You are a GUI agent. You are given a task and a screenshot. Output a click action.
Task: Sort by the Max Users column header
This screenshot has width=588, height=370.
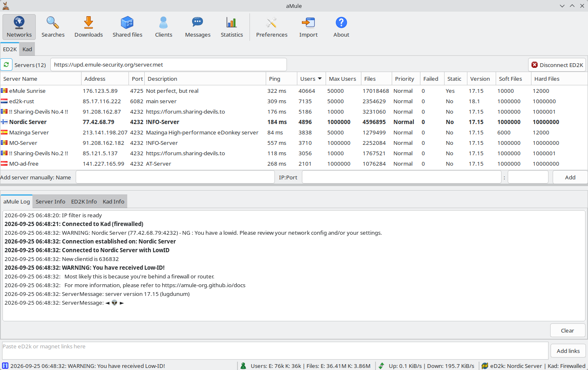point(343,79)
